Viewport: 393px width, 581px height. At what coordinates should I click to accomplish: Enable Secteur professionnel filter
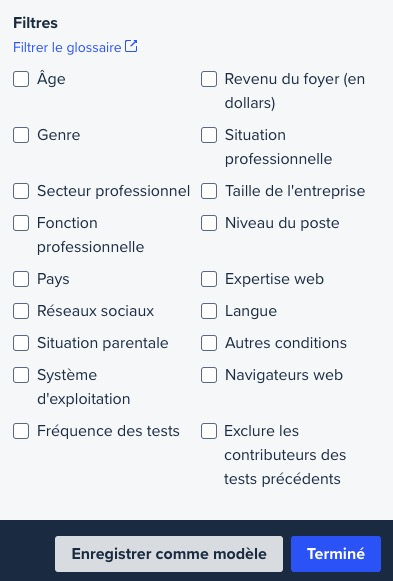[21, 191]
